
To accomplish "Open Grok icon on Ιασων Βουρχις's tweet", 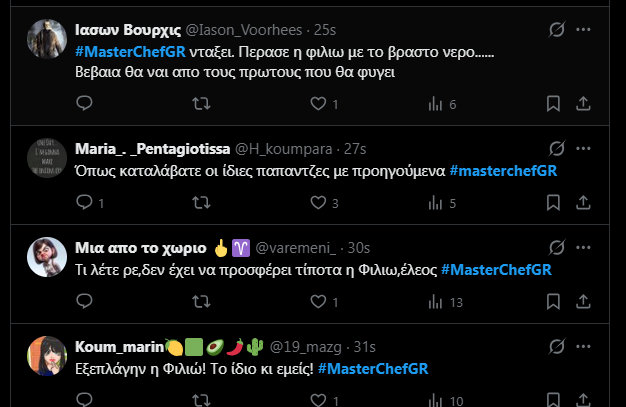I will click(x=558, y=31).
